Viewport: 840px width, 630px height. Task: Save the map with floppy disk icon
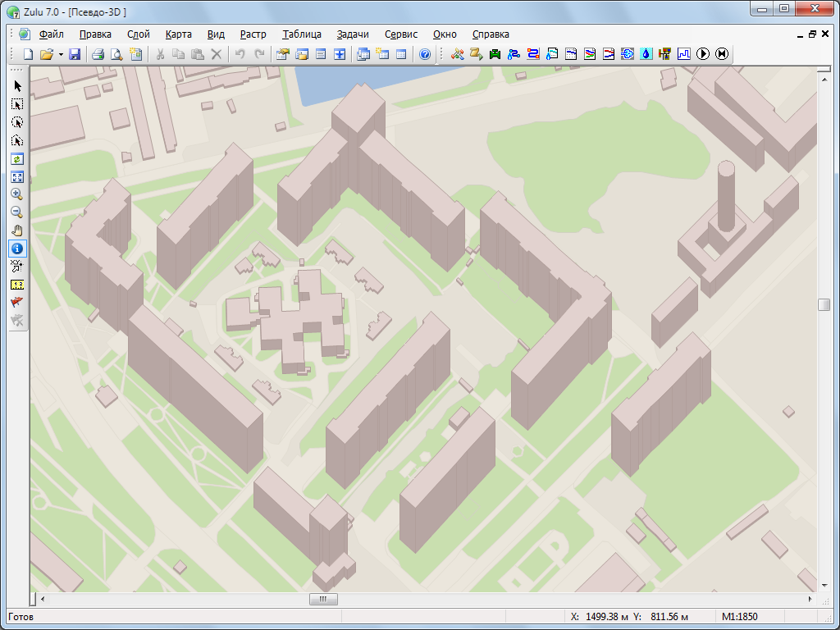pos(75,54)
